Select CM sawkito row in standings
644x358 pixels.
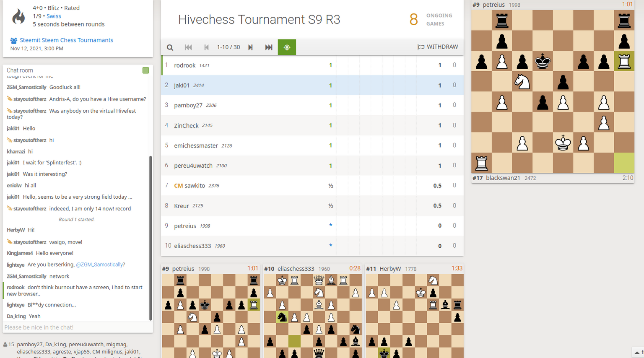312,186
